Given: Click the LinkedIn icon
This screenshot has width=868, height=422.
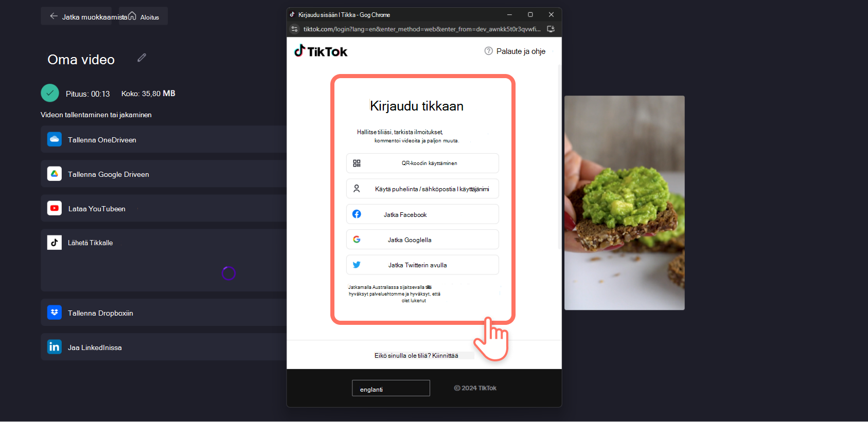Looking at the screenshot, I should 55,347.
